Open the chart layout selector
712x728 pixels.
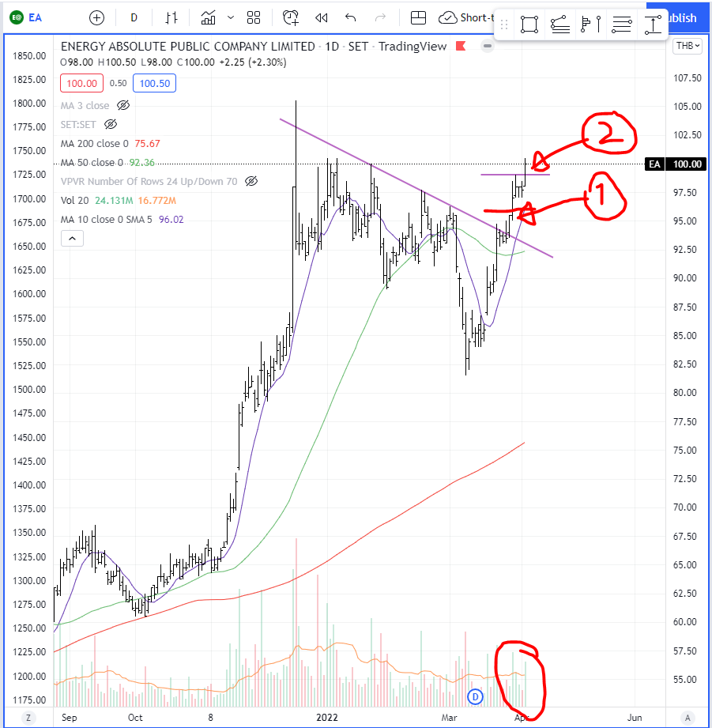coord(418,17)
